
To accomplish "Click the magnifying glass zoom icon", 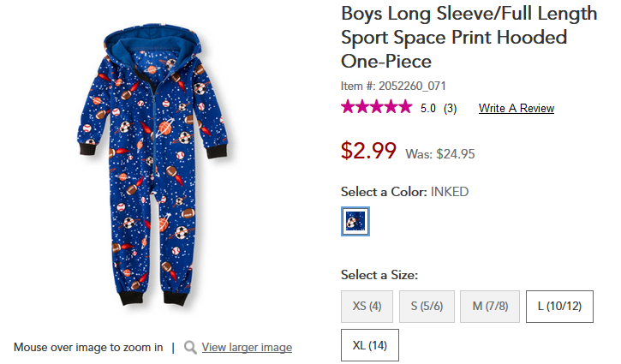I will [x=190, y=348].
